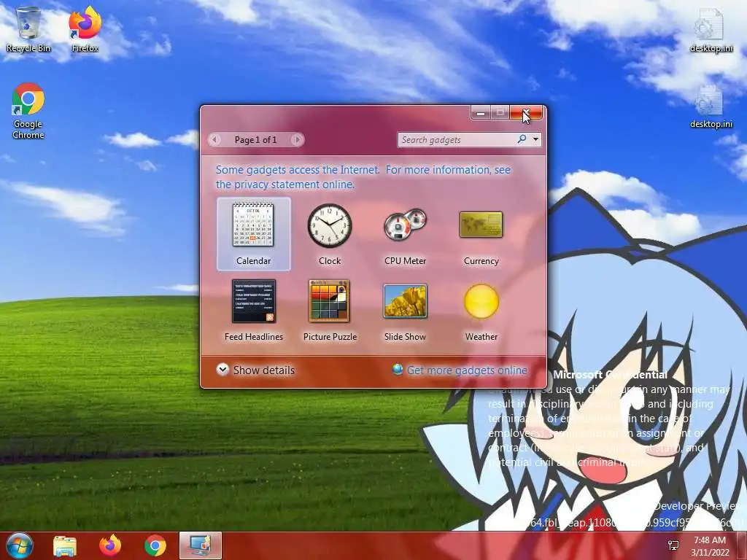The image size is (747, 560).
Task: Minimize the gadgets gallery window
Action: click(x=481, y=113)
